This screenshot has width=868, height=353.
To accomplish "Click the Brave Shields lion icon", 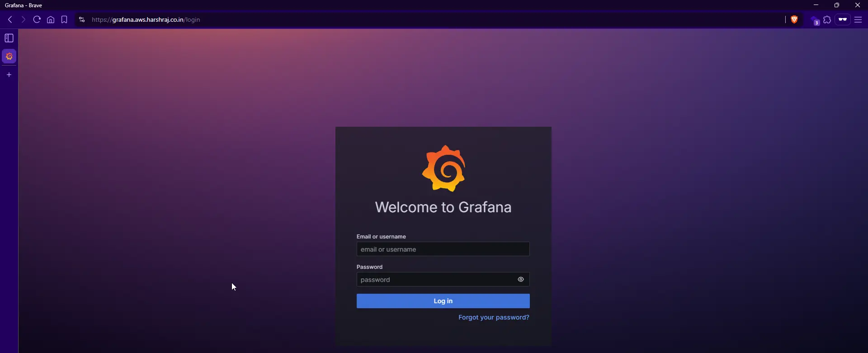I will pos(794,19).
